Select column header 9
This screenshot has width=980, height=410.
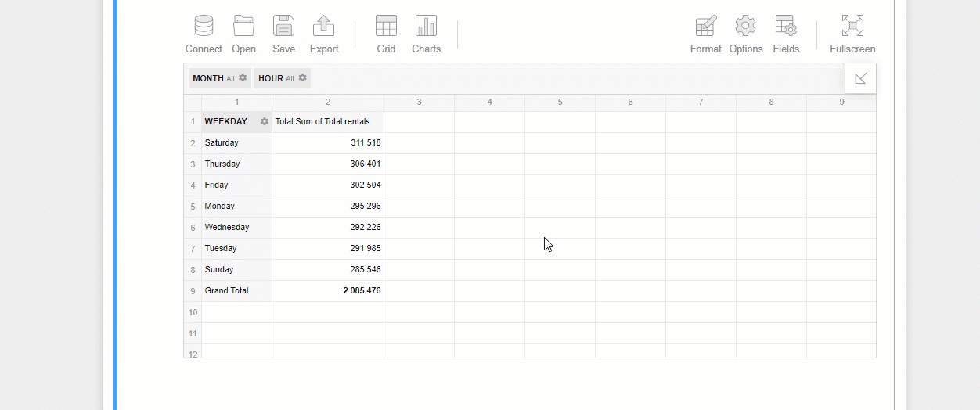841,102
